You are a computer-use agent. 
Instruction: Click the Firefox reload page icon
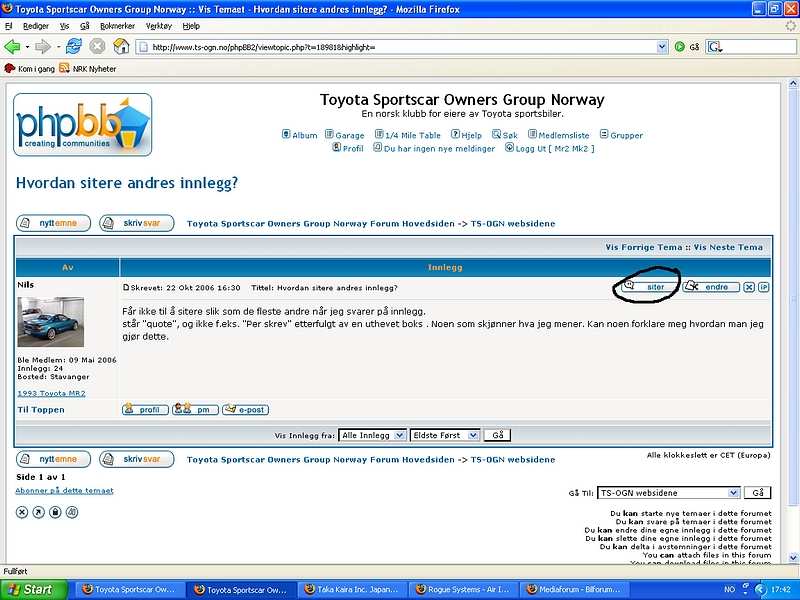click(74, 46)
